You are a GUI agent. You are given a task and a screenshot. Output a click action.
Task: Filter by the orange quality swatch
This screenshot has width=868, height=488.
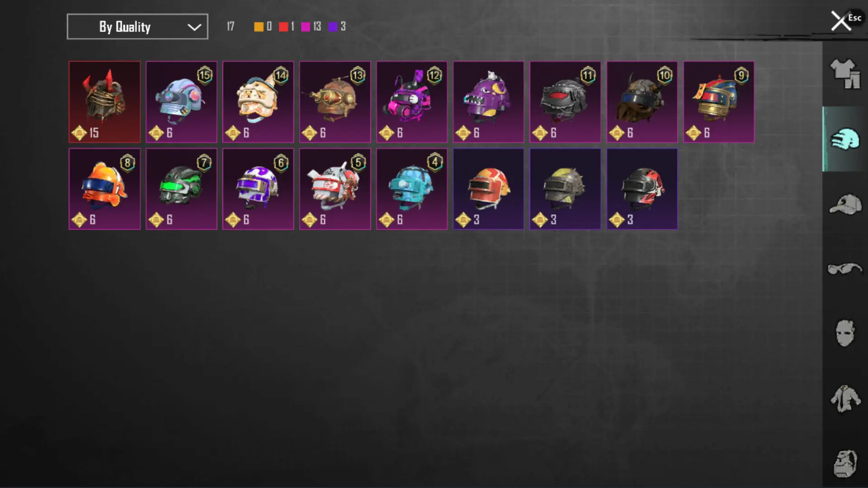point(259,27)
